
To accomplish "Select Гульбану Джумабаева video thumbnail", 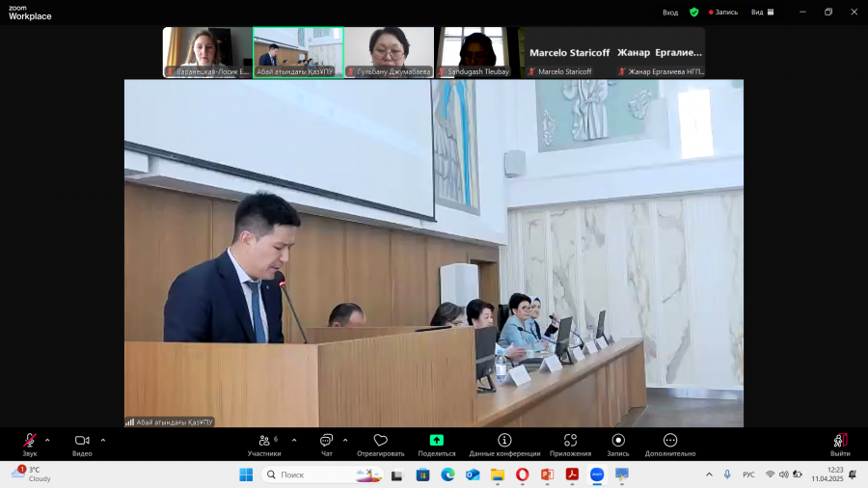I will (389, 53).
